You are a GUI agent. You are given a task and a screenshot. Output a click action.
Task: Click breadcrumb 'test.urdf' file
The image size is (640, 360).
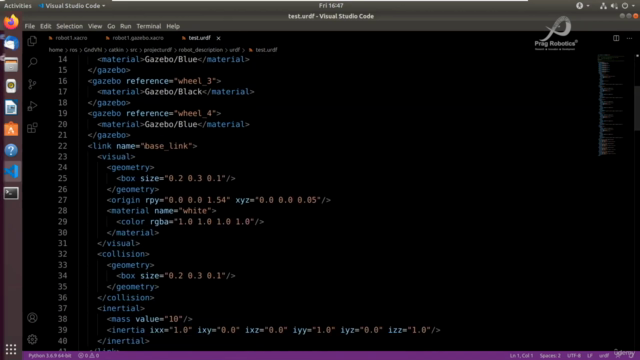tap(266, 50)
